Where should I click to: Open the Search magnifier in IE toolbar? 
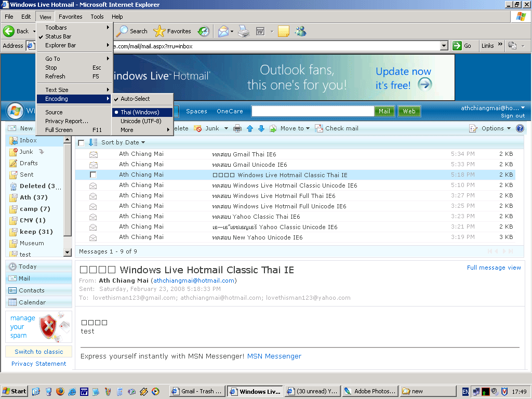(122, 31)
